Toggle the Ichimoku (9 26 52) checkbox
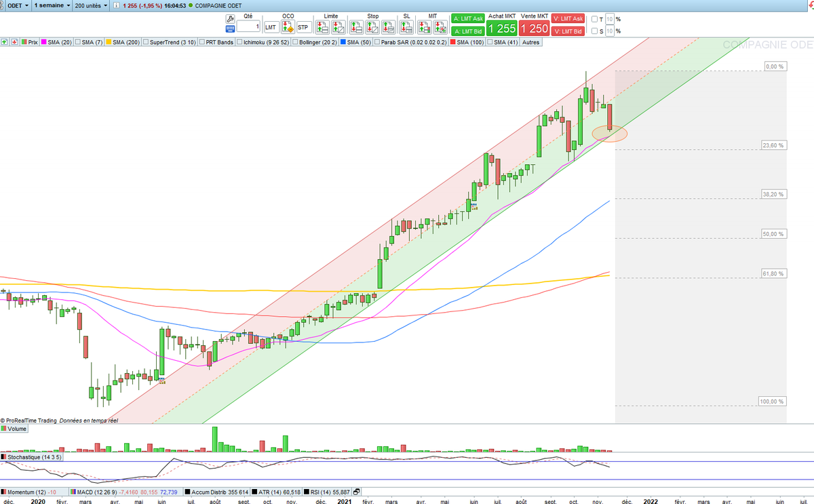This screenshot has width=814, height=504. coord(239,41)
